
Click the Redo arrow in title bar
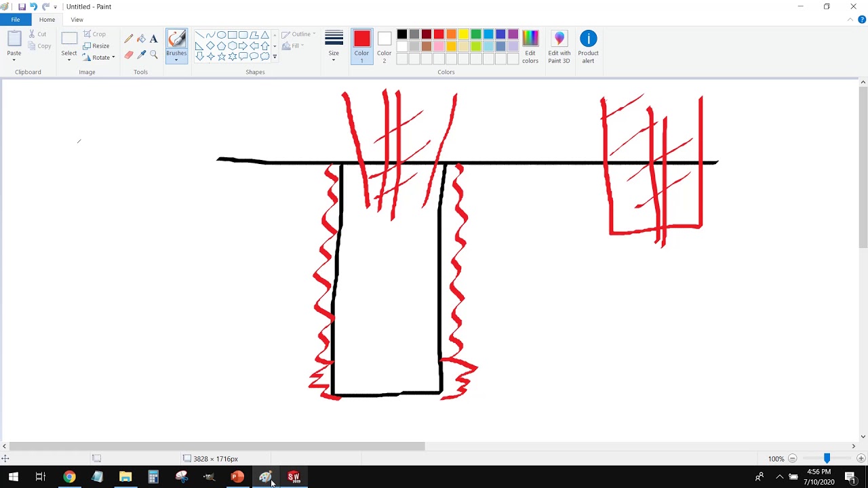pyautogui.click(x=45, y=7)
